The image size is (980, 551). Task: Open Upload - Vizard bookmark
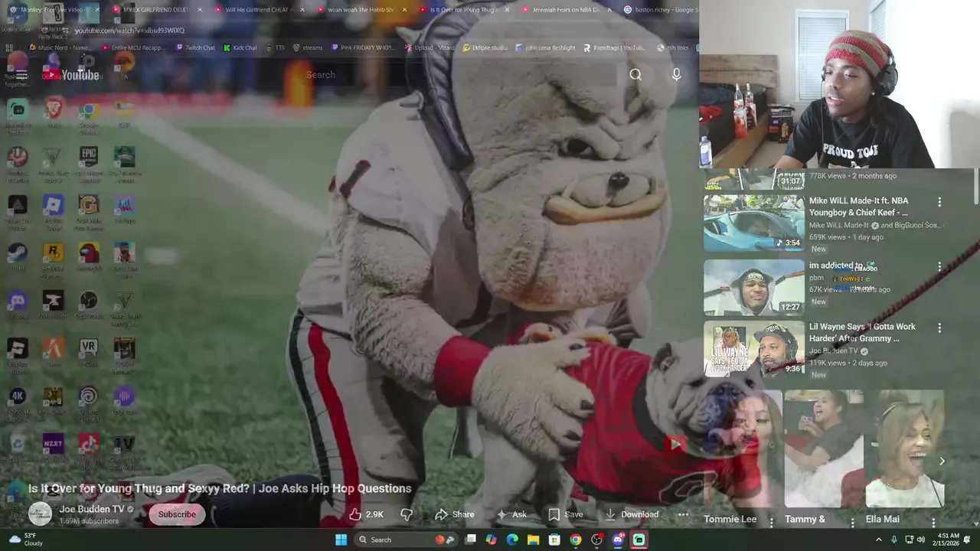tap(429, 47)
